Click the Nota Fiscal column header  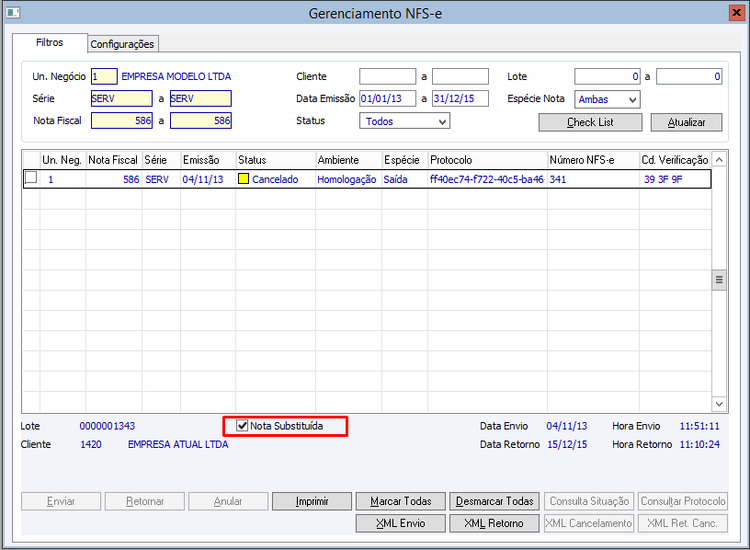click(113, 160)
